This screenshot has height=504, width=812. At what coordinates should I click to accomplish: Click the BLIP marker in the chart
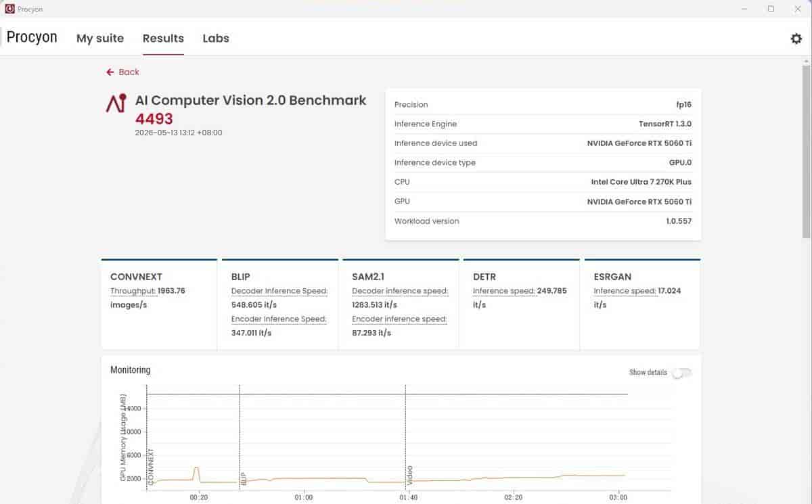pos(243,478)
